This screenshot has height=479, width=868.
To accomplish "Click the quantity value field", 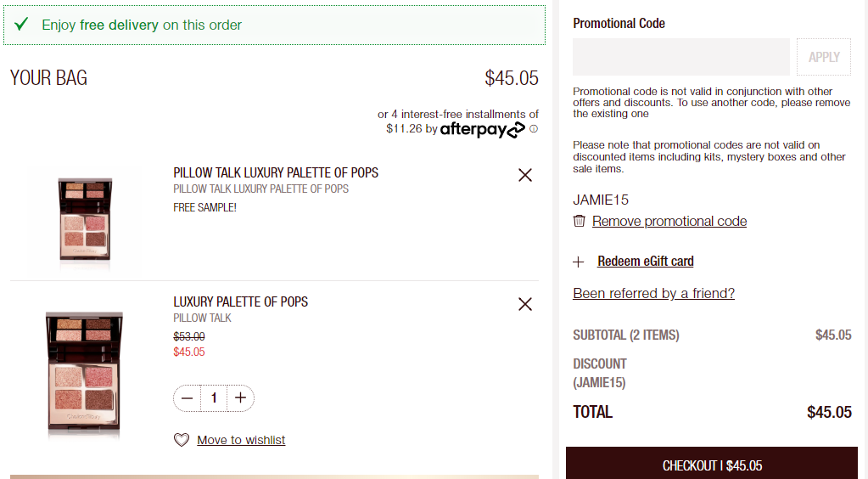I will click(x=214, y=398).
